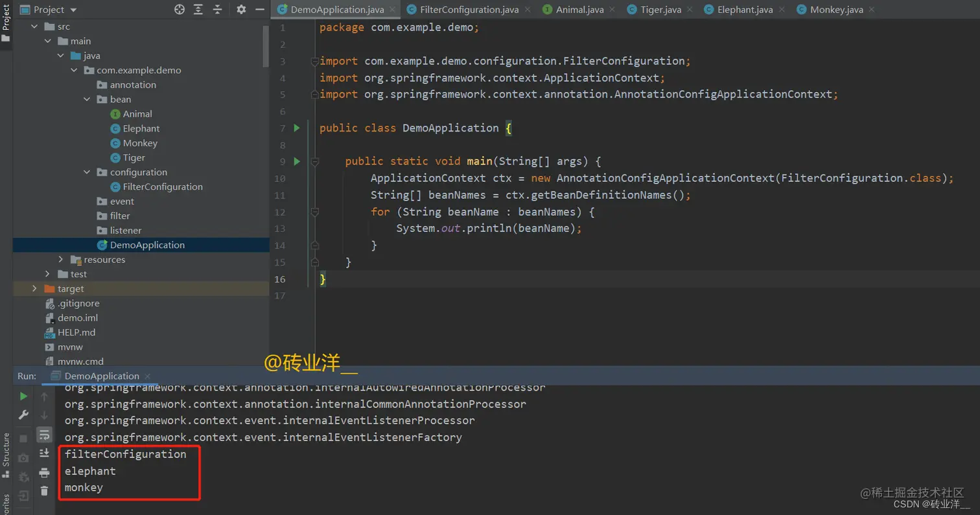Viewport: 980px width, 515px height.
Task: Hide the Project tool window
Action: click(x=260, y=10)
